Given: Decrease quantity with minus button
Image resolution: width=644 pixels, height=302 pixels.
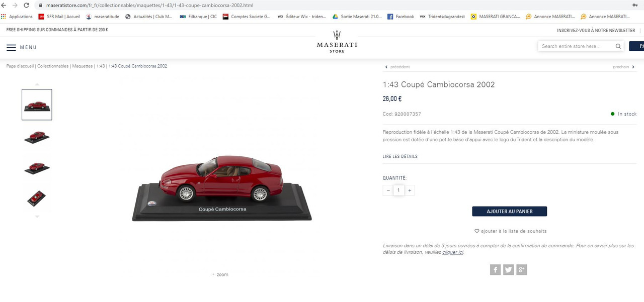Looking at the screenshot, I should pyautogui.click(x=388, y=190).
